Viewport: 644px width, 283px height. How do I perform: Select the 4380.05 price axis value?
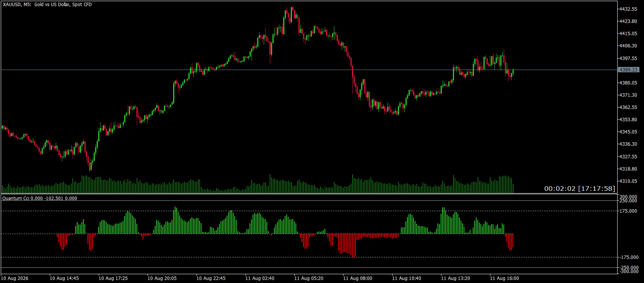628,83
